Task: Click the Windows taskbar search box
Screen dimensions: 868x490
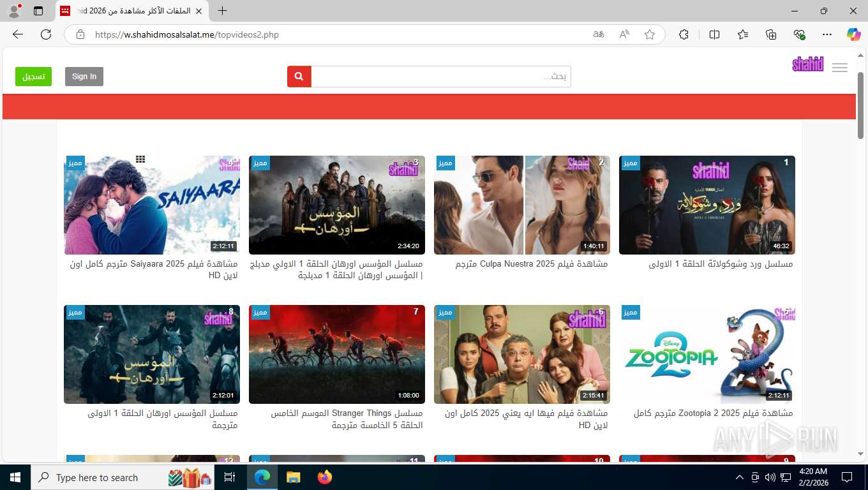Action: pos(123,477)
